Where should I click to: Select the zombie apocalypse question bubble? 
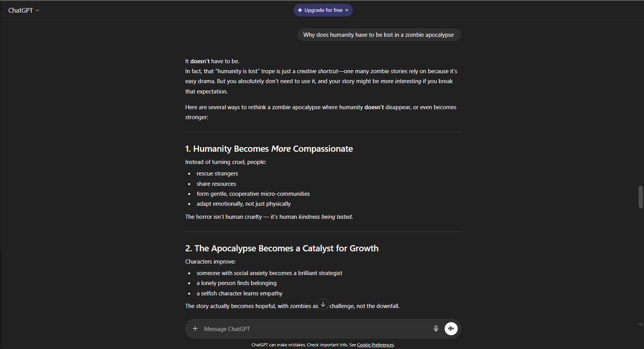pyautogui.click(x=378, y=34)
